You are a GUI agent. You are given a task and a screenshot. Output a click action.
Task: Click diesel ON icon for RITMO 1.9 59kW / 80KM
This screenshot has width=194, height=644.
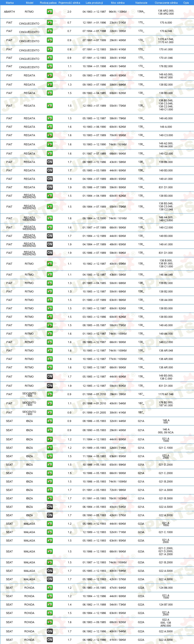[50, 386]
